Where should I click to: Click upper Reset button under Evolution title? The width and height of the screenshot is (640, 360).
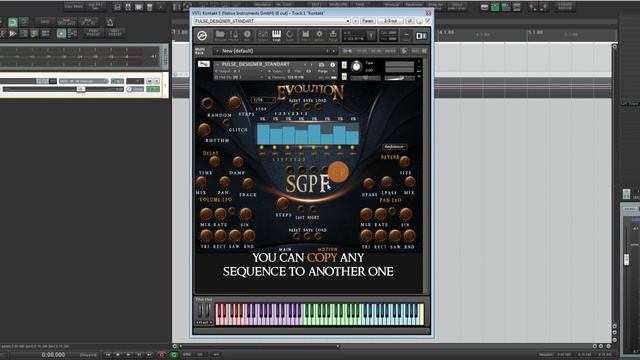(x=295, y=106)
